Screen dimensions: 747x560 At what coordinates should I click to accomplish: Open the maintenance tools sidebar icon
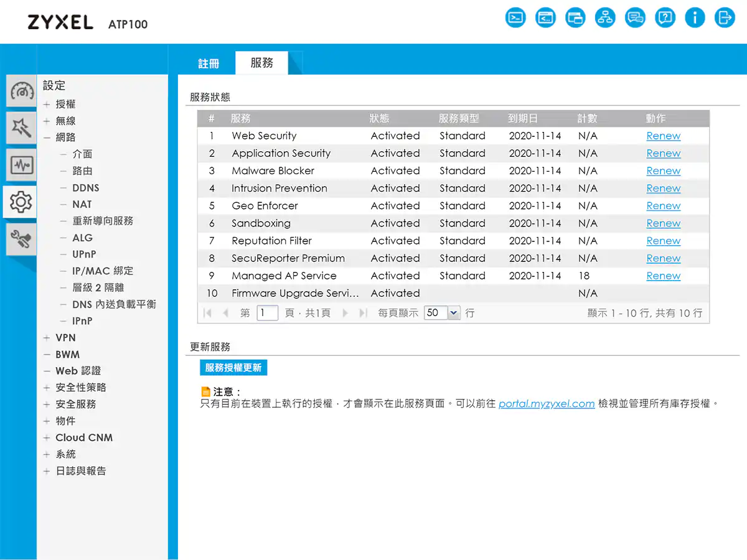click(22, 240)
